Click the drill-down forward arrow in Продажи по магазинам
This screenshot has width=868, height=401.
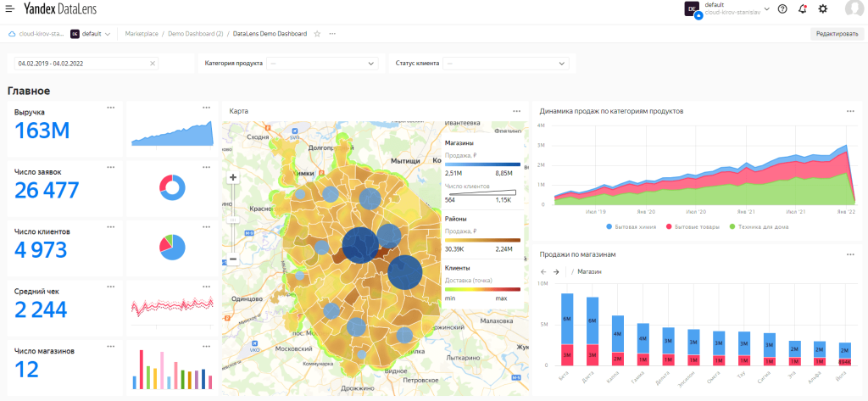(556, 272)
